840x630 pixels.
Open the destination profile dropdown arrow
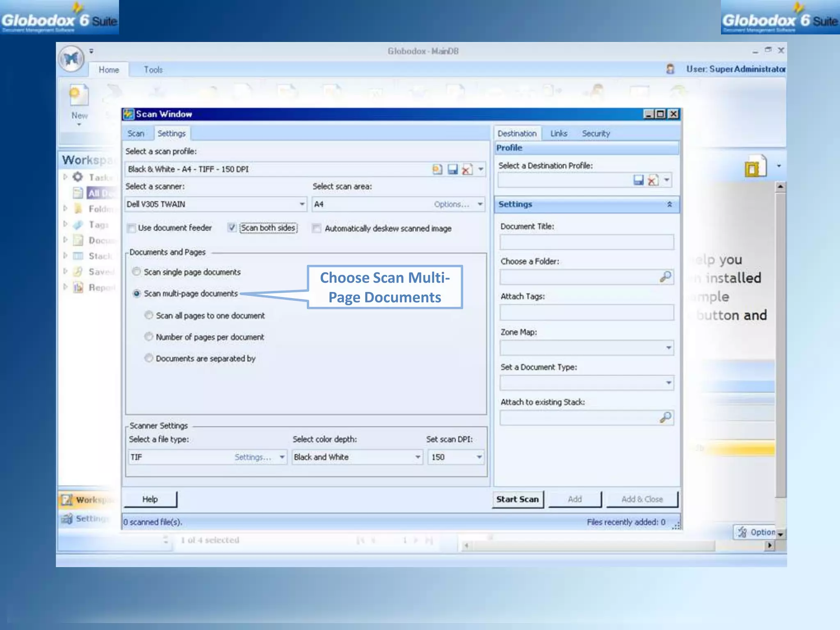667,180
